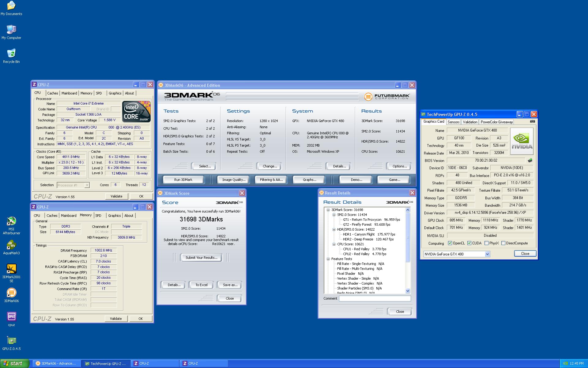Screen dimensions: 588x368
Task: Collapse the 3DMark Score: 31698 tree node
Action: pyautogui.click(x=328, y=210)
